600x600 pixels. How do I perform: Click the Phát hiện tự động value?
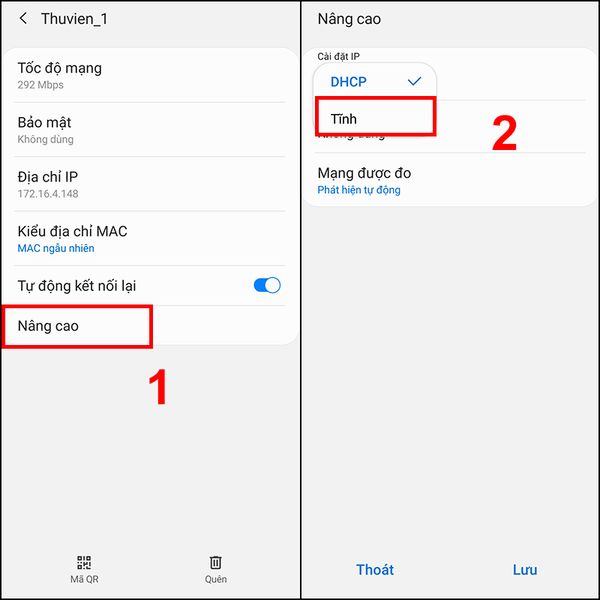click(359, 190)
